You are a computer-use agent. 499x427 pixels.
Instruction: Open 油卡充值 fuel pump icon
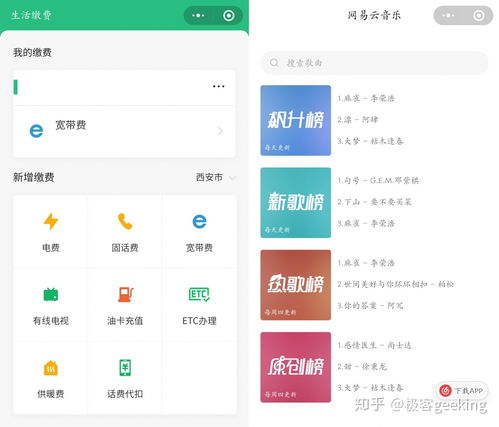tap(125, 294)
